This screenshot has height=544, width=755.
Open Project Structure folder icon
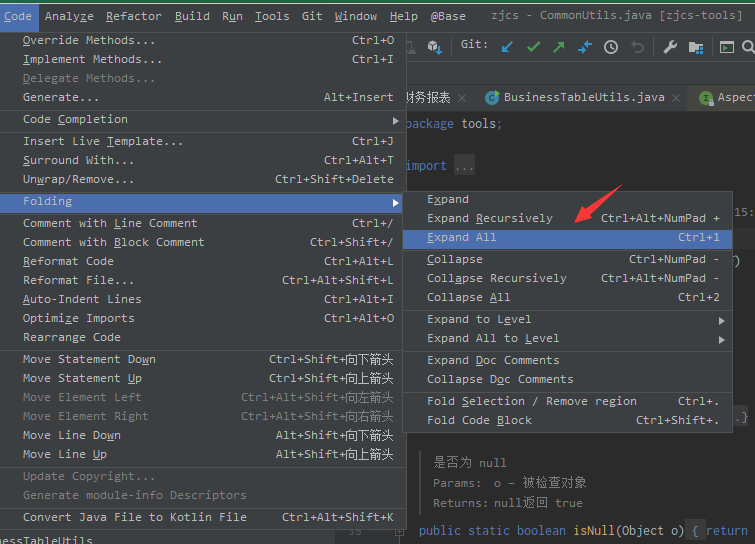tap(696, 47)
